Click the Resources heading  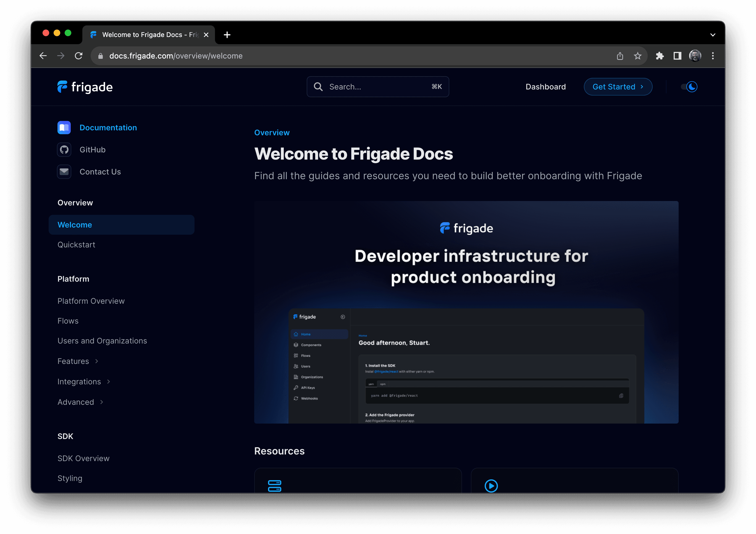coord(280,451)
